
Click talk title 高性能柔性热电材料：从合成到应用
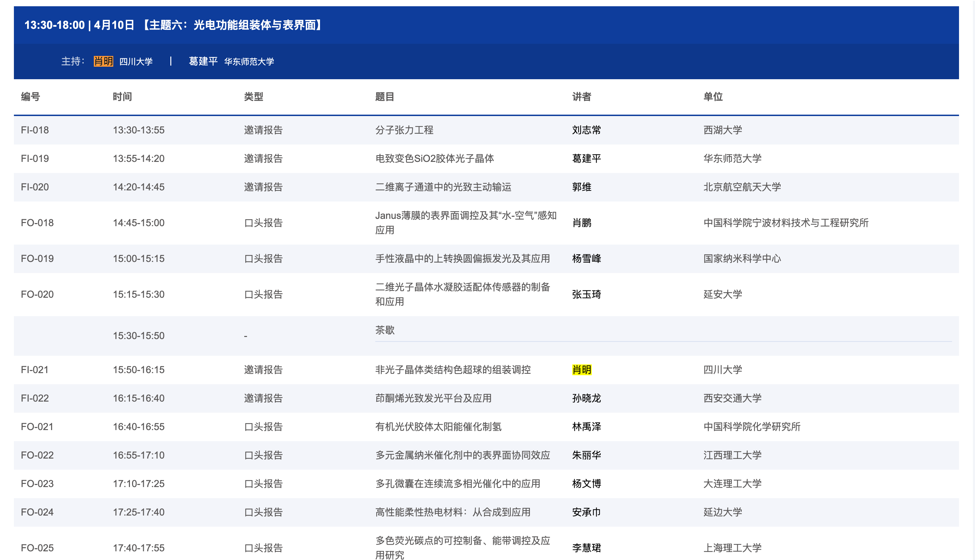click(x=453, y=512)
